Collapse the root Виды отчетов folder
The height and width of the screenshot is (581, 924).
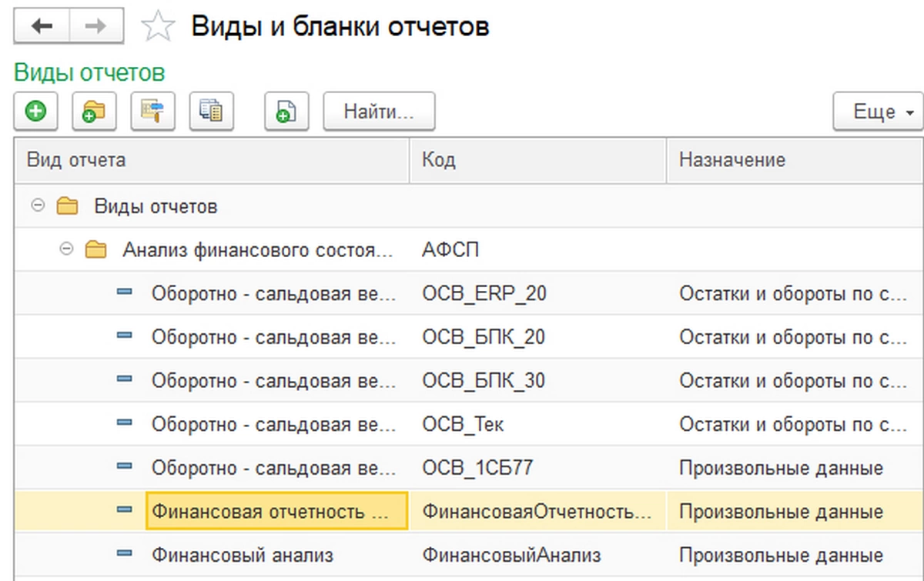click(x=39, y=206)
